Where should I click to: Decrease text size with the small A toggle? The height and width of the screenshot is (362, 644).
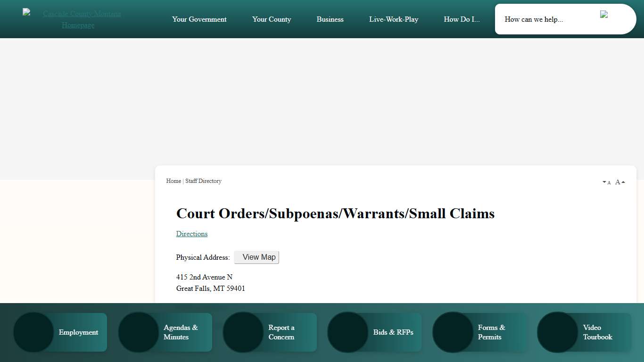(x=606, y=181)
